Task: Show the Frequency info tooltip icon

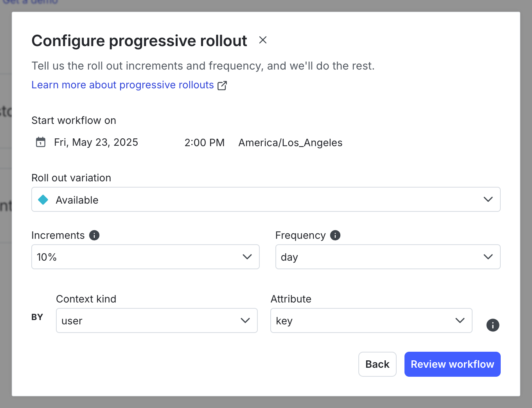Action: point(335,235)
